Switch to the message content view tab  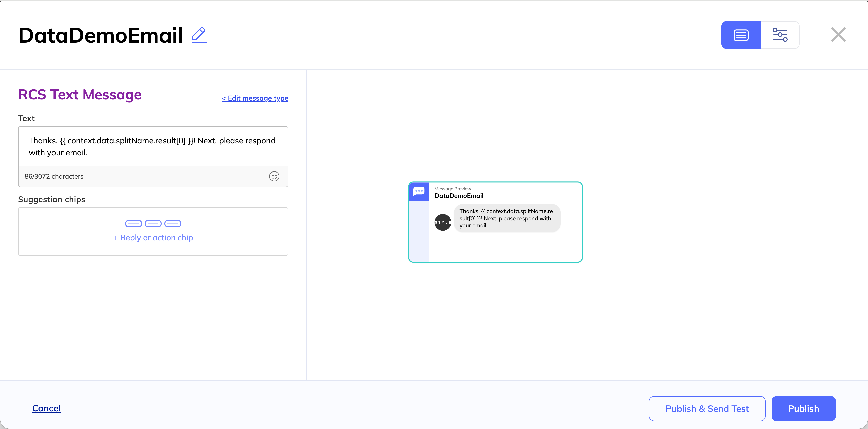point(740,35)
